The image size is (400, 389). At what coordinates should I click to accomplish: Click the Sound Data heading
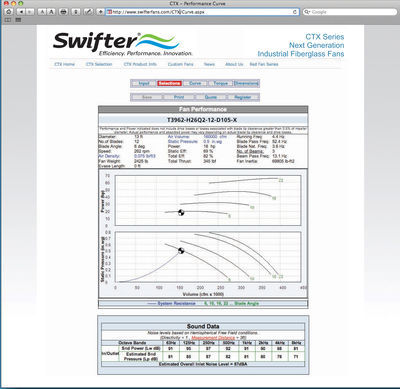click(x=203, y=326)
